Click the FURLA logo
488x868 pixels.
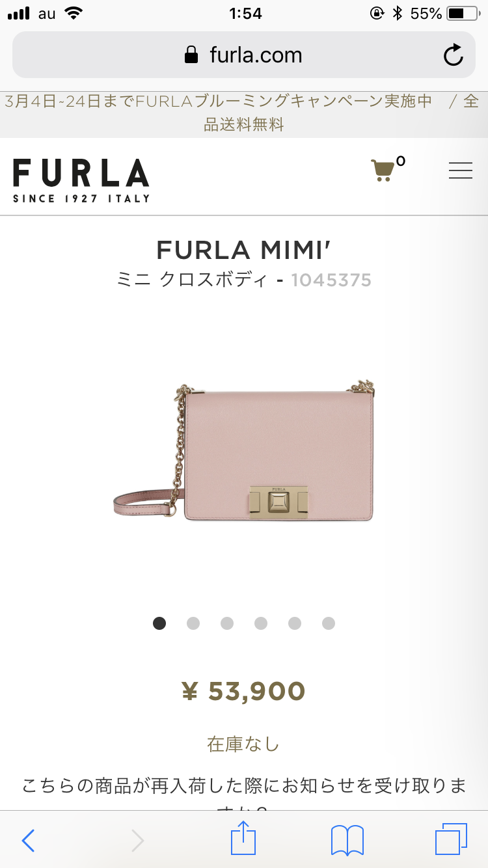tap(81, 180)
